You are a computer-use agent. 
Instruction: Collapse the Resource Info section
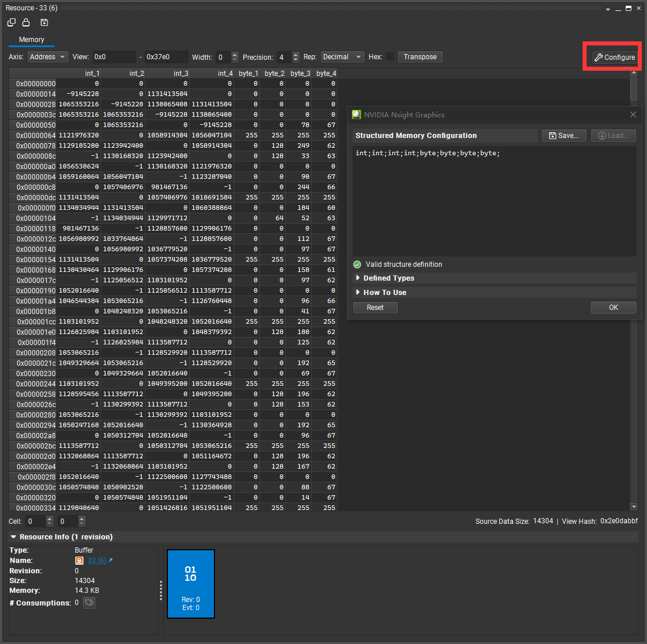(14, 537)
